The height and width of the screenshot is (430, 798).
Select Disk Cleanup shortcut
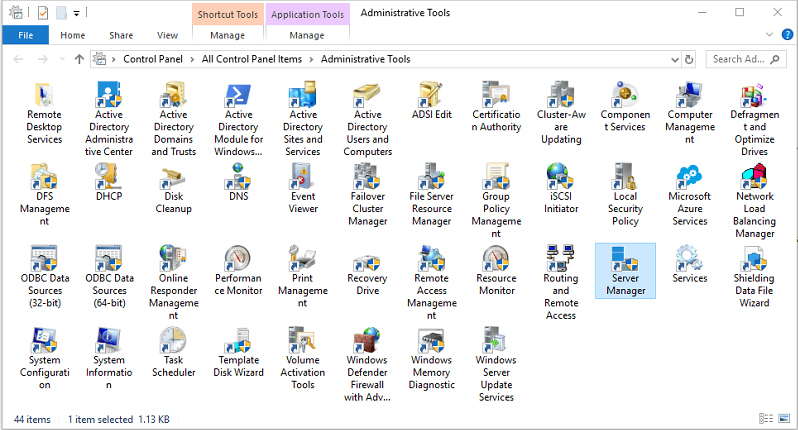tap(174, 189)
